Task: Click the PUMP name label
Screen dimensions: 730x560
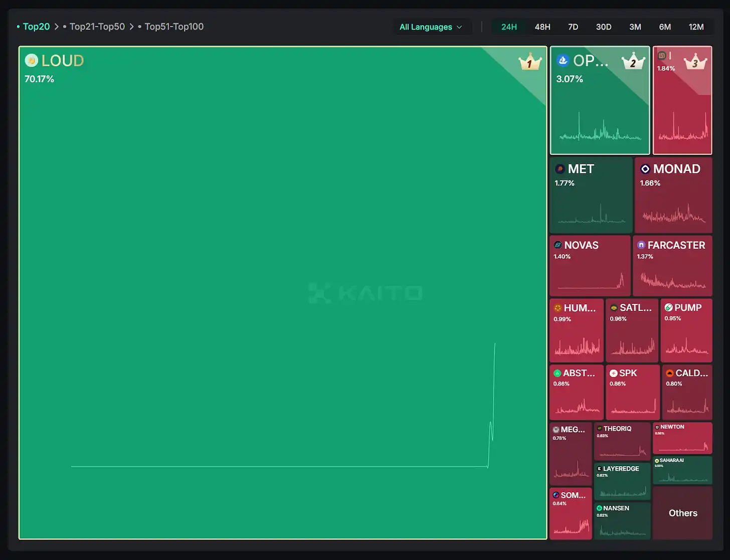Action: click(x=688, y=307)
